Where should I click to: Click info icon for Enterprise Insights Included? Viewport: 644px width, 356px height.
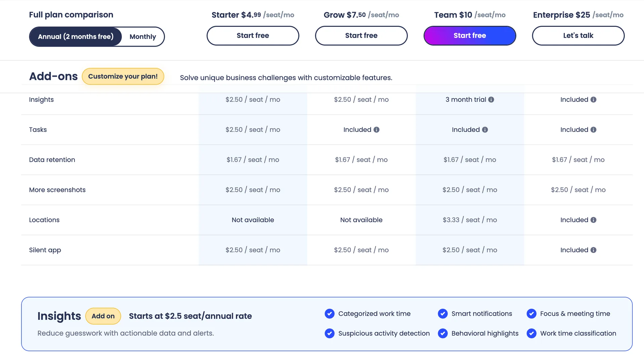(x=593, y=100)
